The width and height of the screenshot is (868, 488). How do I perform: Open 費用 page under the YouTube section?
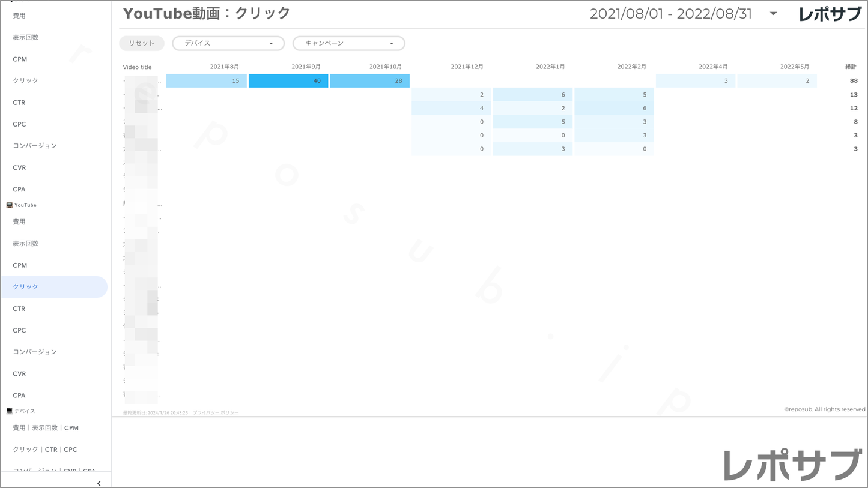tap(19, 222)
